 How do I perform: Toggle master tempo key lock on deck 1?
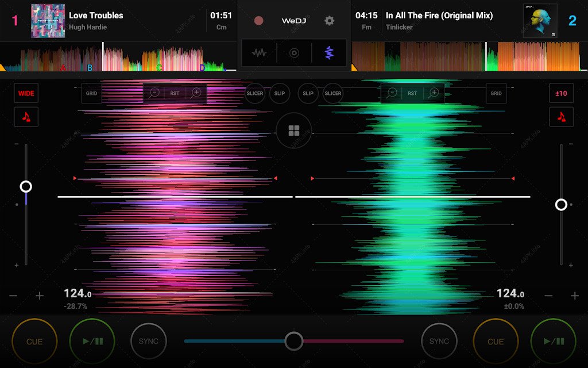pos(26,117)
